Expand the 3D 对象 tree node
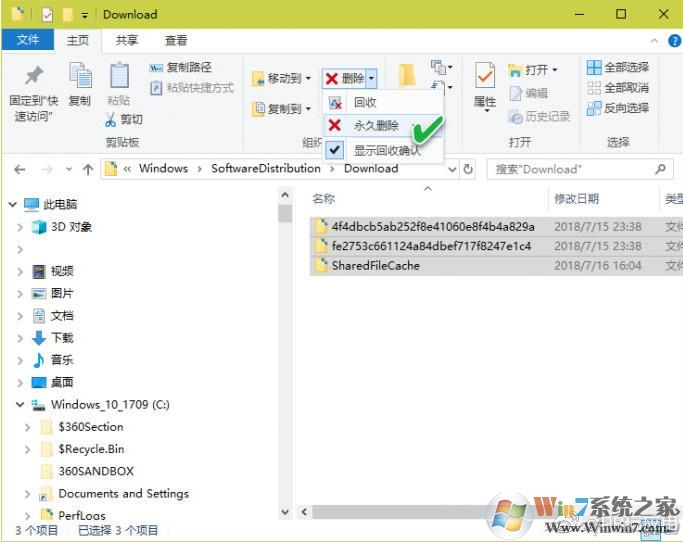Screen dimensions: 683x542 [x=20, y=227]
